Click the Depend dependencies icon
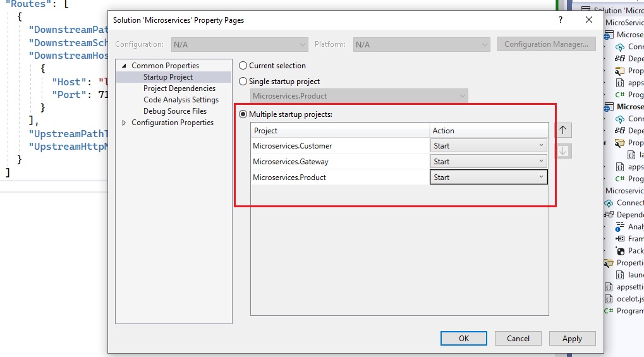The width and height of the screenshot is (644, 357). [x=608, y=215]
